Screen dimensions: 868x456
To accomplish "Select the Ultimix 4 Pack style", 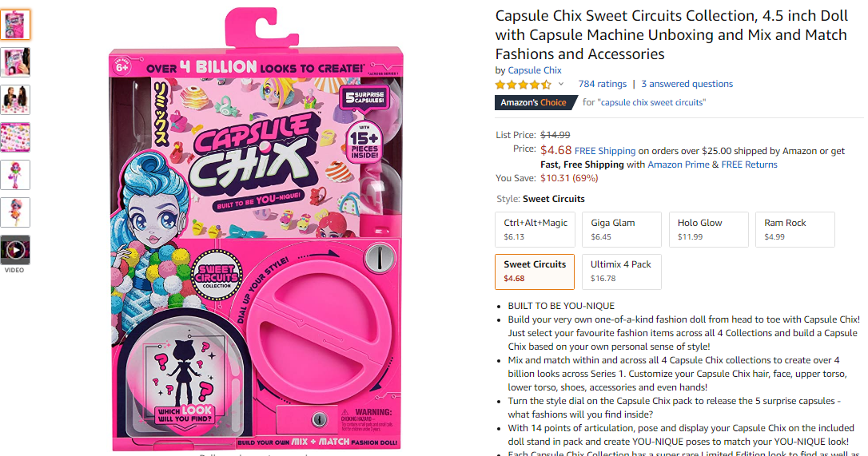I will click(622, 271).
